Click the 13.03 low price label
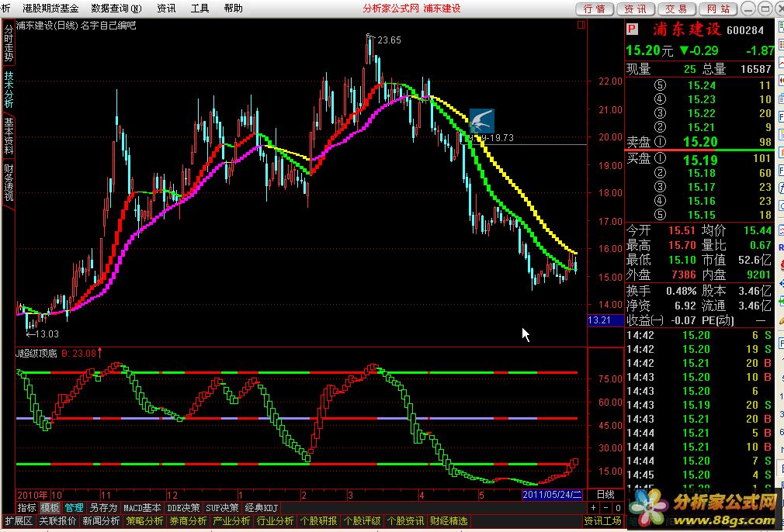This screenshot has height=532, width=784. [47, 333]
